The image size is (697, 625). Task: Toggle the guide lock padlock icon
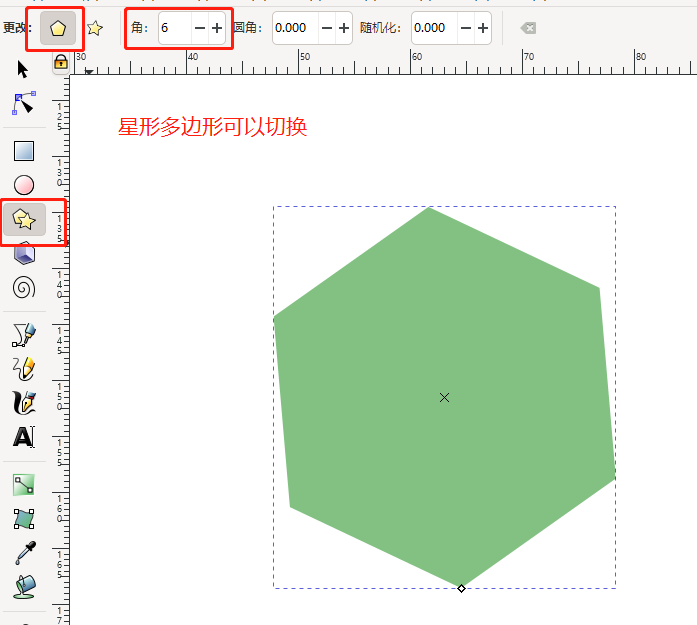[x=61, y=62]
